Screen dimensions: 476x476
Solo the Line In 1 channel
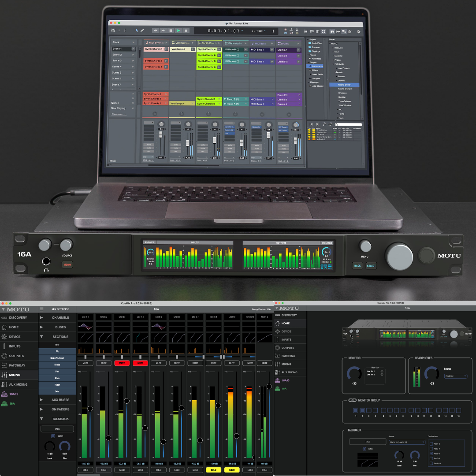(86, 470)
